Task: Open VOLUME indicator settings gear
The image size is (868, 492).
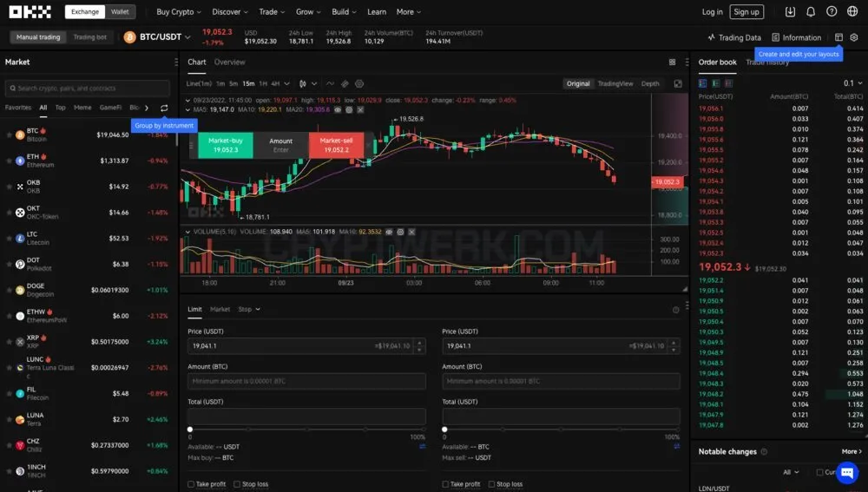Action: point(400,232)
